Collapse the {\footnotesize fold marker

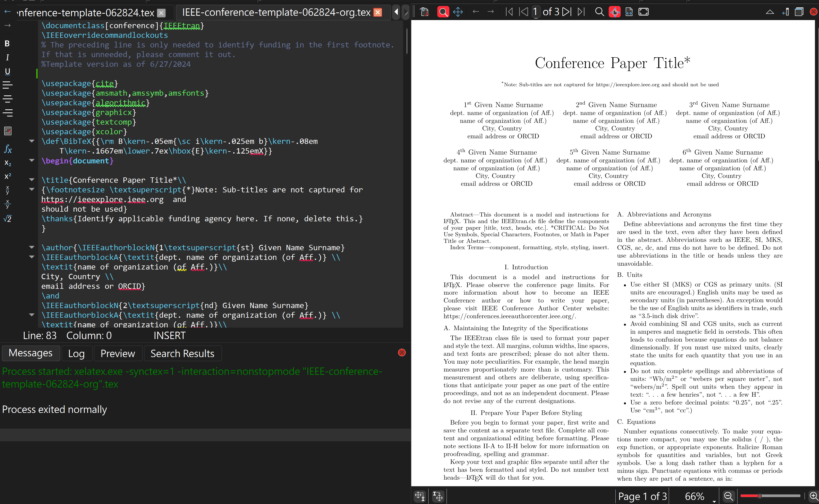click(32, 189)
